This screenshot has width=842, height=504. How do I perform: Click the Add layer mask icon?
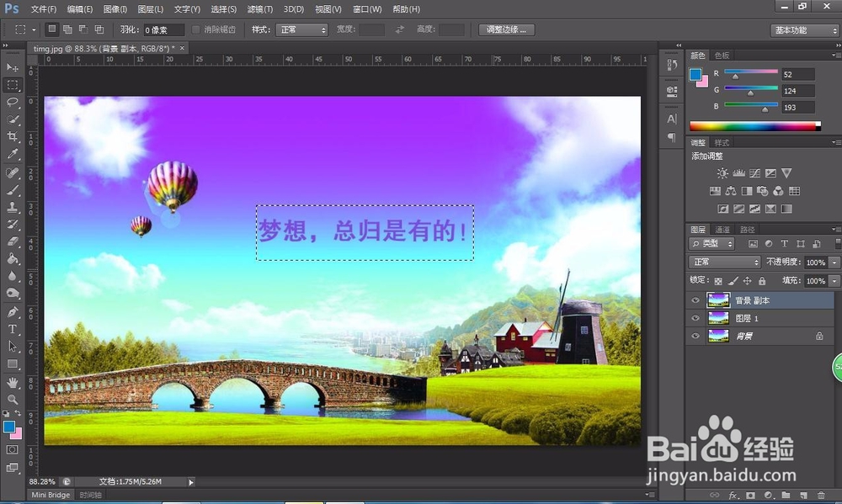click(x=752, y=495)
